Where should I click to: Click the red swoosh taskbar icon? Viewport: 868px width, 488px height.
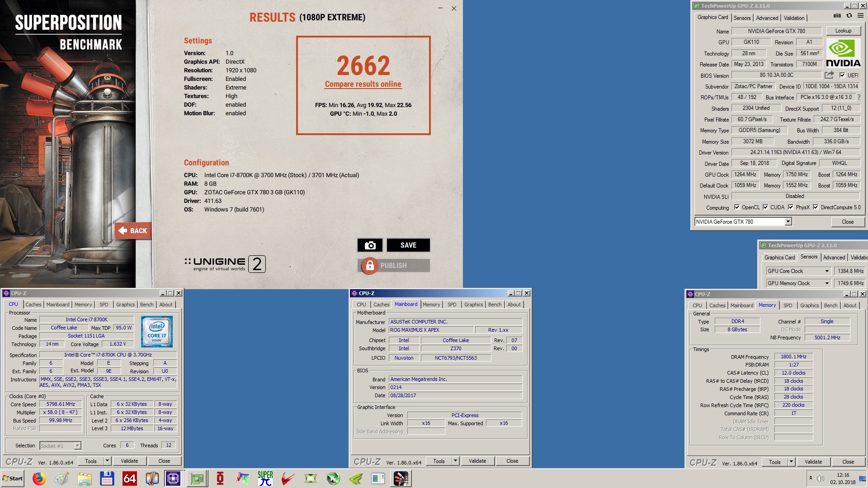coord(288,479)
